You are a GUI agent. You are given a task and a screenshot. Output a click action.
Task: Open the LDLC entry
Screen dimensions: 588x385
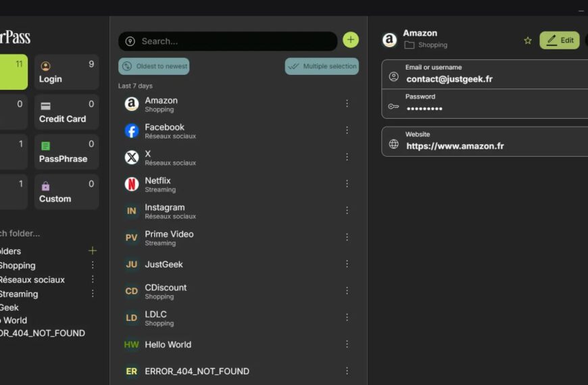click(x=238, y=318)
